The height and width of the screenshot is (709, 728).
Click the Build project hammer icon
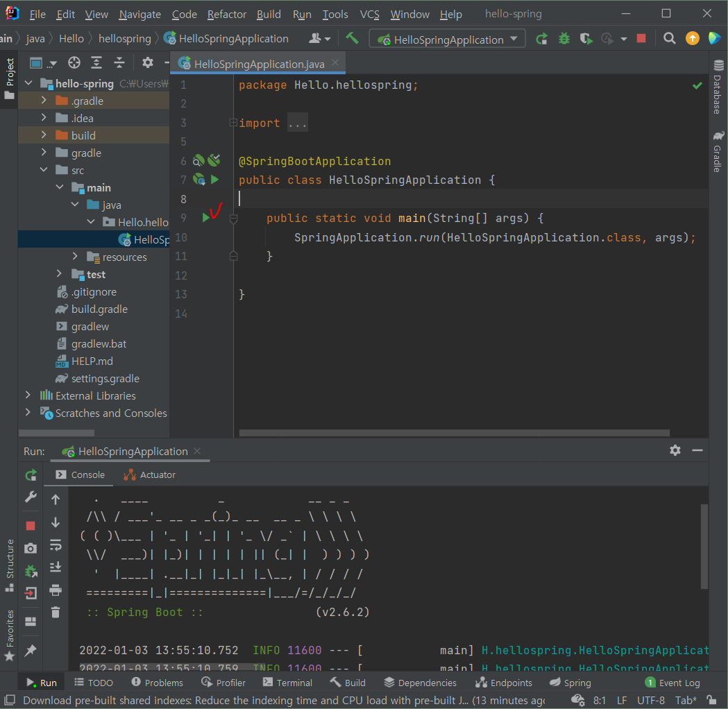(x=352, y=39)
